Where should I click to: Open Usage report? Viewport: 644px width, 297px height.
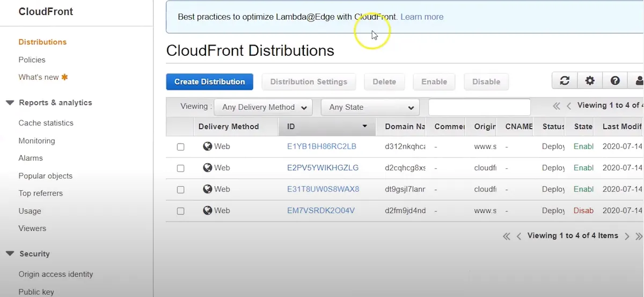[x=30, y=211]
